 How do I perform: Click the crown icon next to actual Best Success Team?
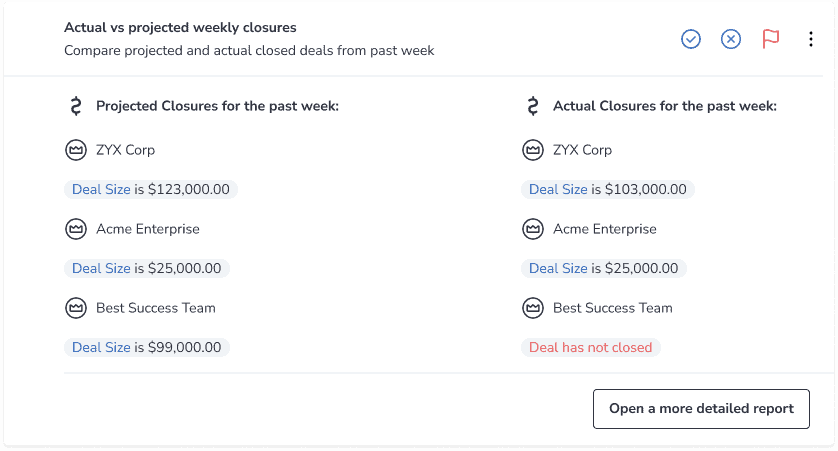pos(533,308)
